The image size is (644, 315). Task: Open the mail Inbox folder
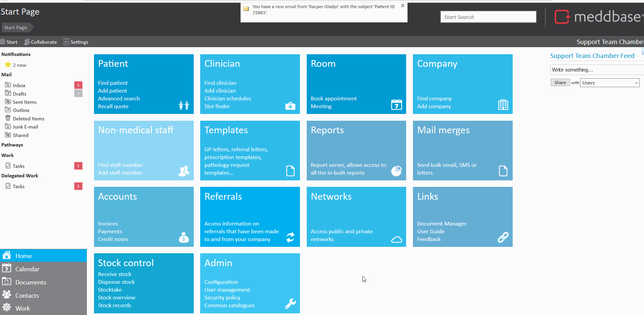(x=19, y=85)
